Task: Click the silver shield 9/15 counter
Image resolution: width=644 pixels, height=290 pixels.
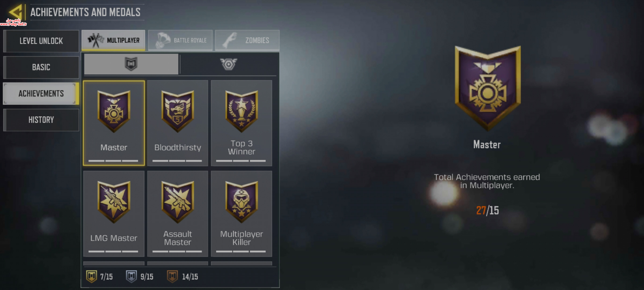Action: [x=140, y=276]
